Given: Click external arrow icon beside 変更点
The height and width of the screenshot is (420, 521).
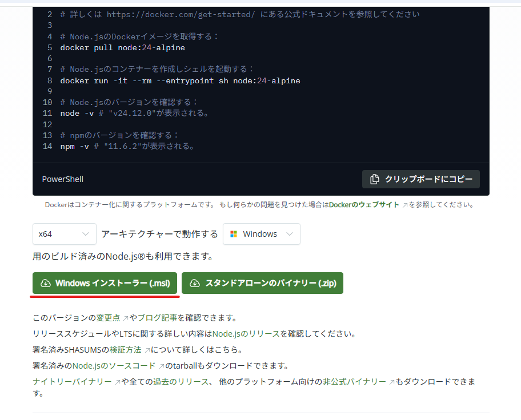Looking at the screenshot, I should [x=125, y=318].
